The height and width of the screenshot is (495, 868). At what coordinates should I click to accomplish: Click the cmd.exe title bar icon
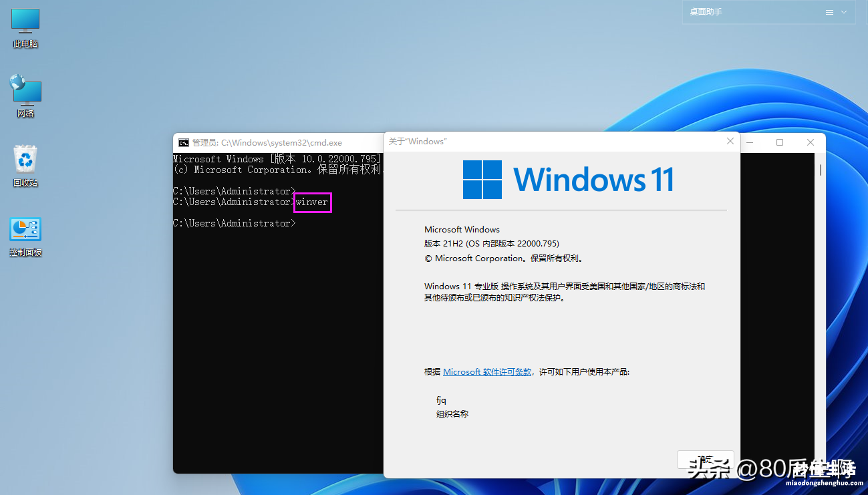183,142
